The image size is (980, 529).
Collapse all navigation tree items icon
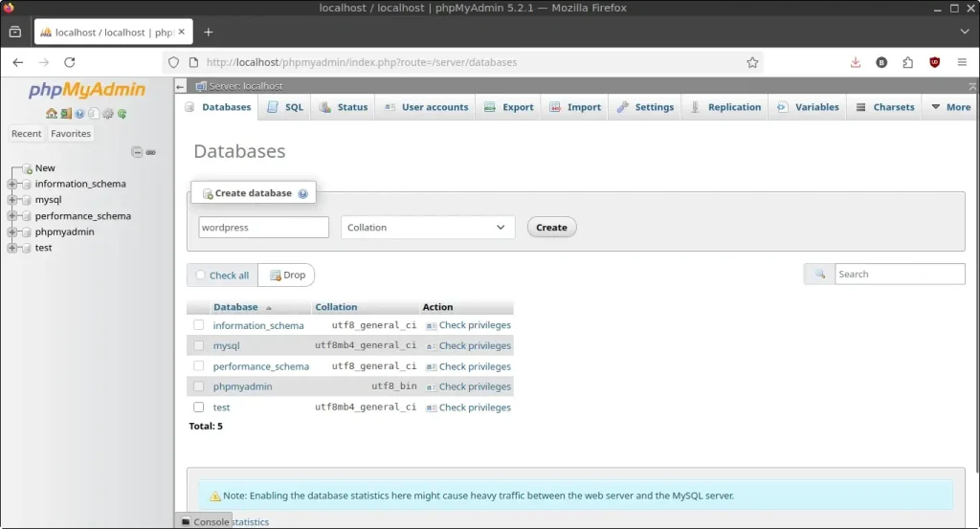[136, 152]
